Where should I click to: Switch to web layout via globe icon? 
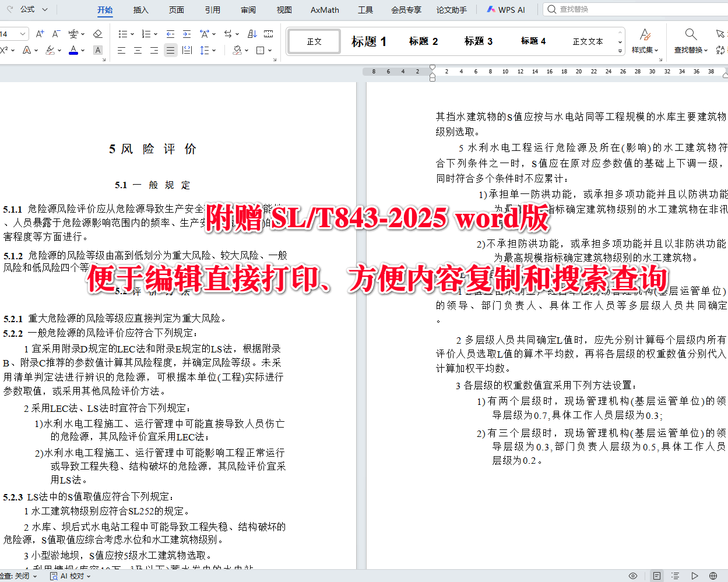713,575
